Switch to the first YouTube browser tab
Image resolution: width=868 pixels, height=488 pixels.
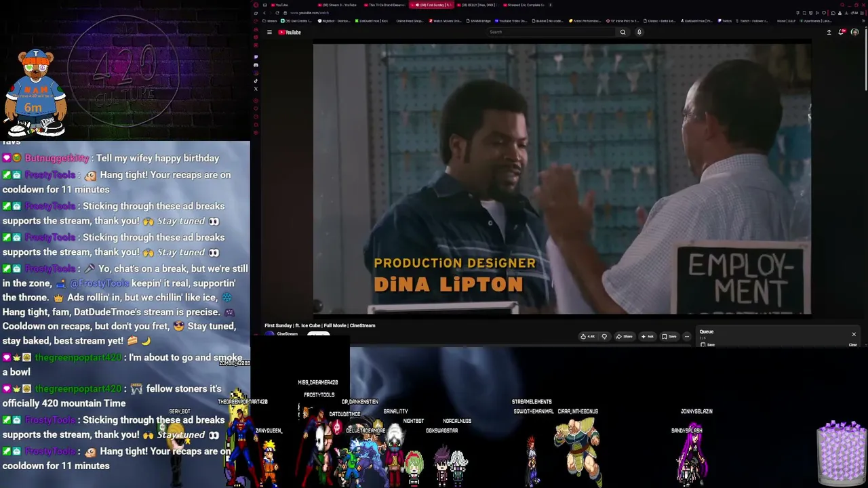coord(281,5)
